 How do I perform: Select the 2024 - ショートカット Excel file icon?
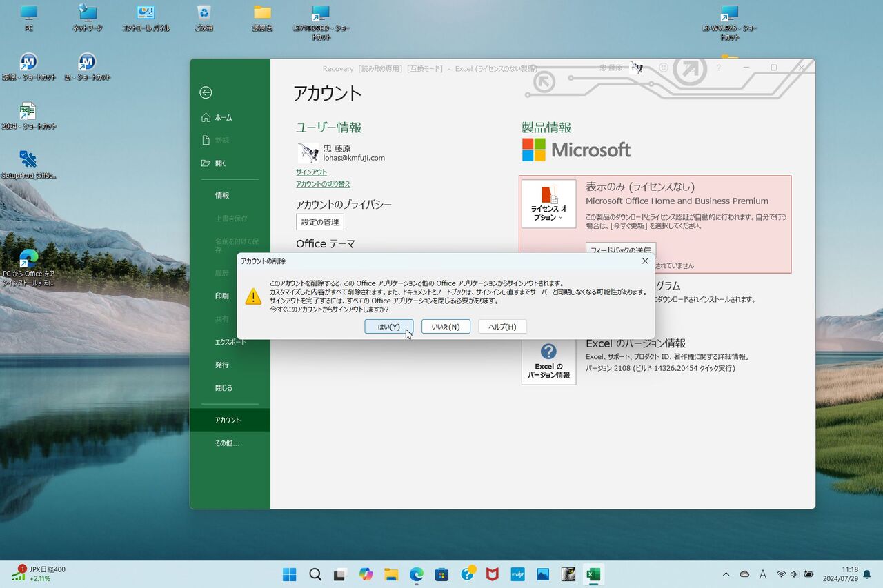(29, 116)
